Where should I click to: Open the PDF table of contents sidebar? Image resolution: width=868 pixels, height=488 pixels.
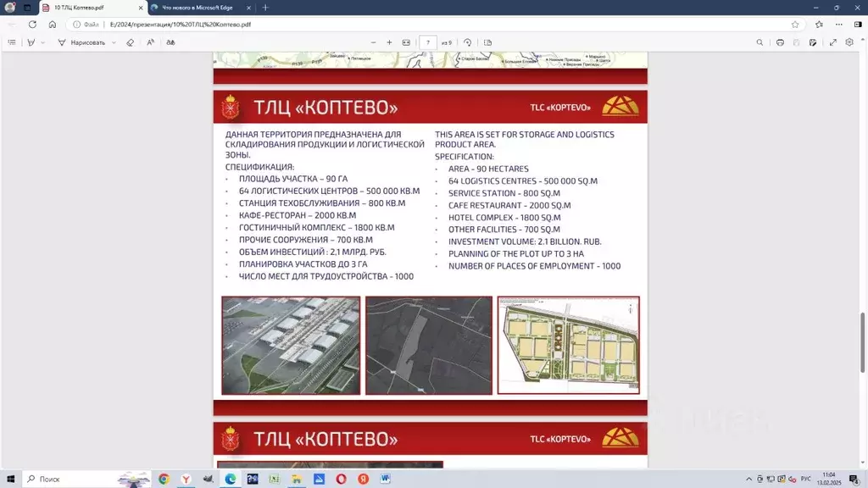coord(12,42)
